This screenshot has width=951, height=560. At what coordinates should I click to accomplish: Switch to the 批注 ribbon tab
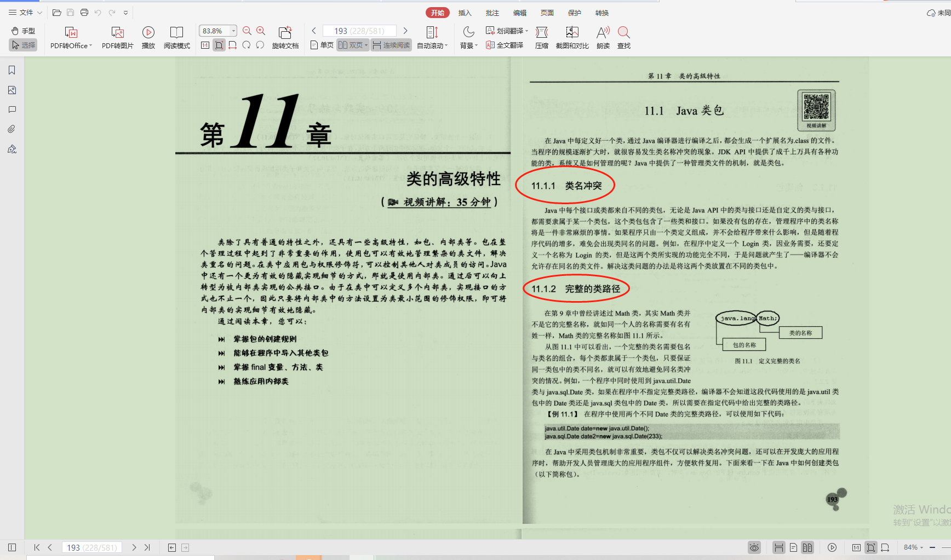point(492,13)
